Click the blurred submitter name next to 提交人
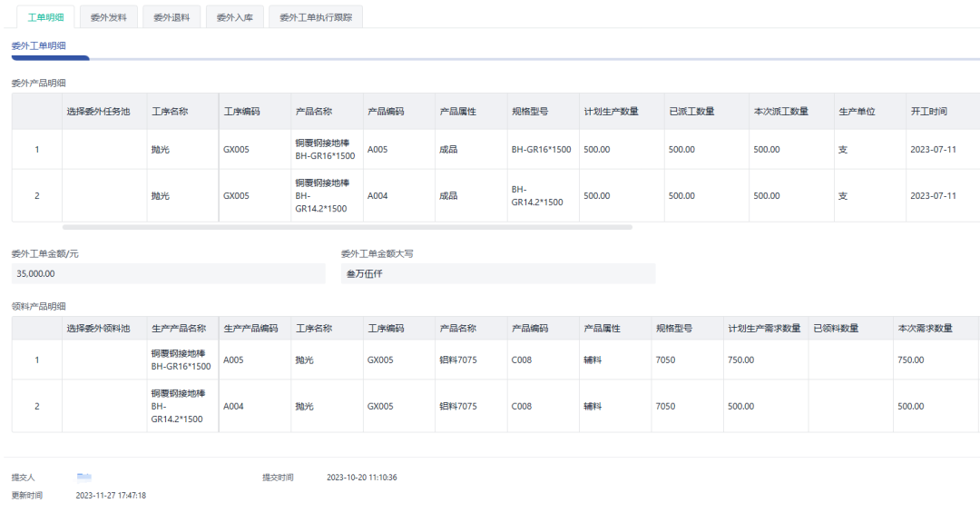Screen dimensions: 980x513 pyautogui.click(x=84, y=476)
